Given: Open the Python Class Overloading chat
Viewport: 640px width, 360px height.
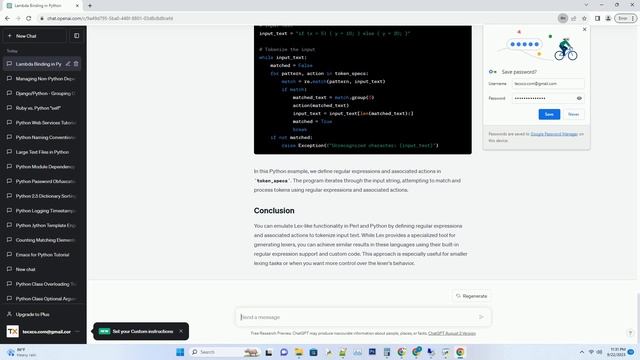Looking at the screenshot, I should pos(42,284).
